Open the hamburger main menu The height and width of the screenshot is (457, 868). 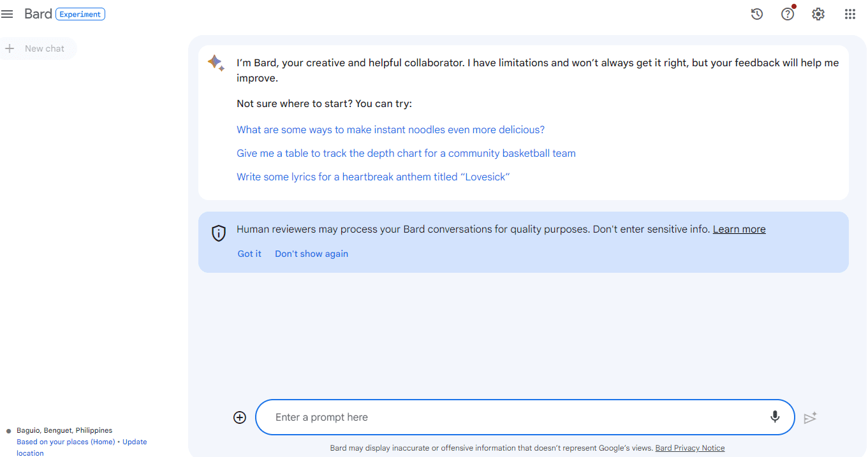point(7,14)
